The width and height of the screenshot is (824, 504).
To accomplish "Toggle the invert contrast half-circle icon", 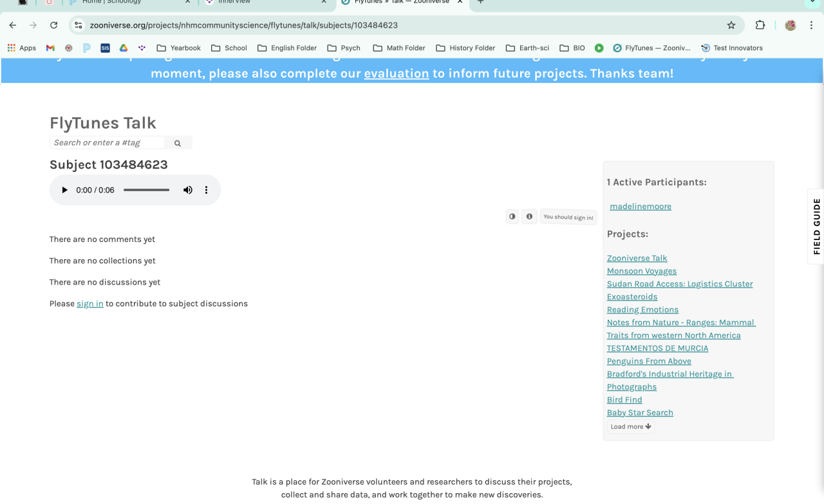I will pos(512,217).
